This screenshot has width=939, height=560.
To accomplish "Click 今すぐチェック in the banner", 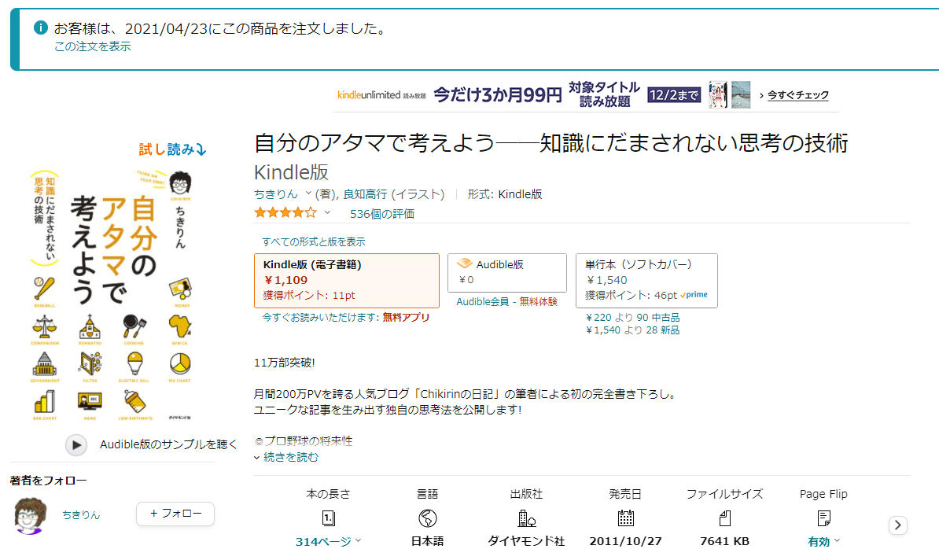I will point(797,94).
